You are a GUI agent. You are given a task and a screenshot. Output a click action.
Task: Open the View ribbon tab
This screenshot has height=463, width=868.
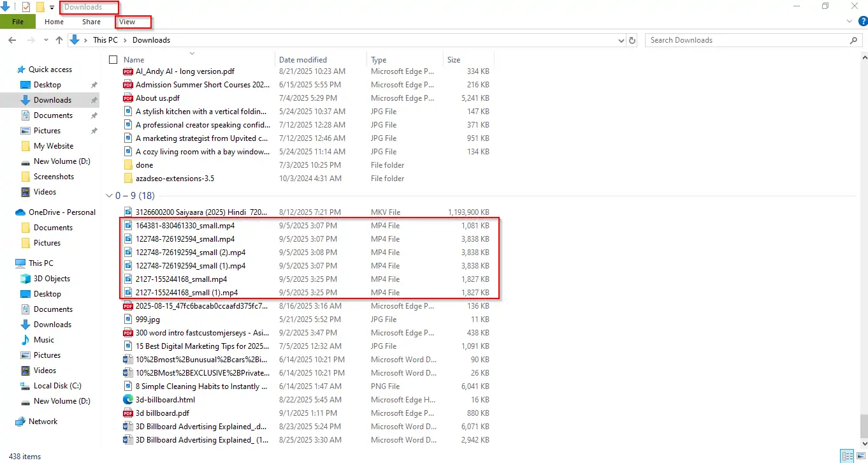127,22
